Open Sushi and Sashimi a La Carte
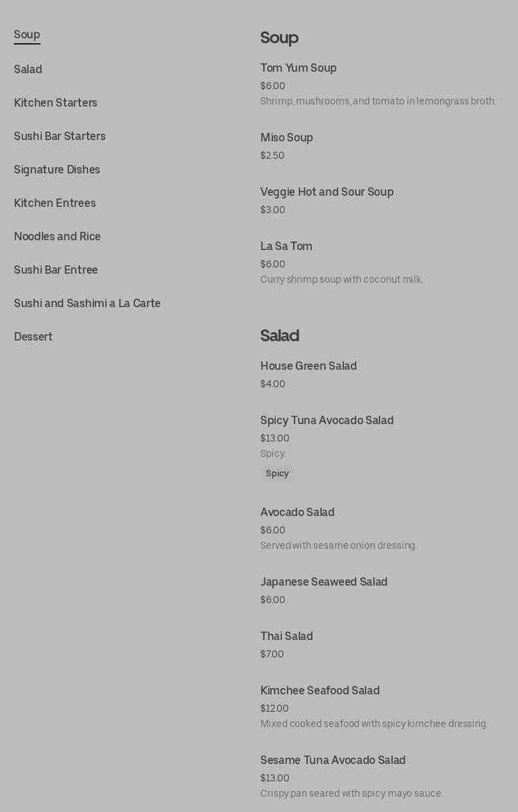 (87, 304)
